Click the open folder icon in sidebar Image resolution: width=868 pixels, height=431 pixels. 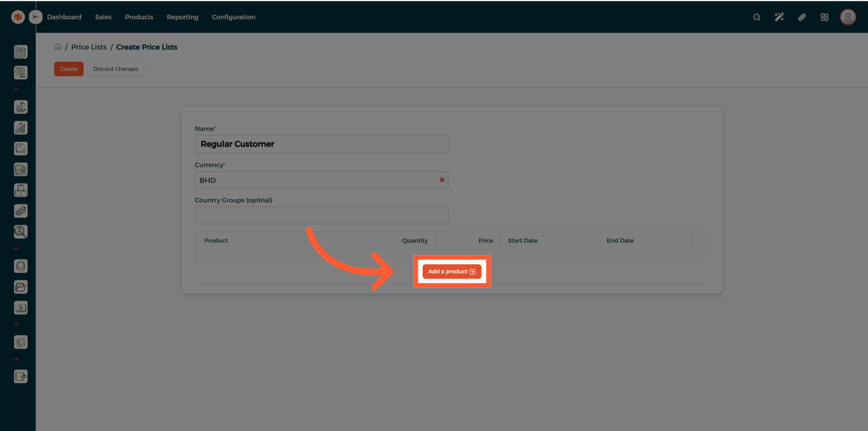[21, 287]
